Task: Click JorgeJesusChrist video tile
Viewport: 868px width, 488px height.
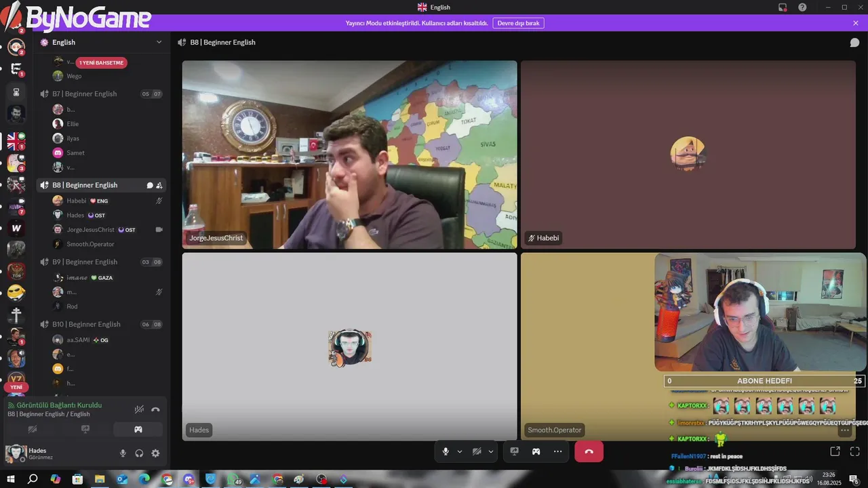Action: [x=349, y=155]
